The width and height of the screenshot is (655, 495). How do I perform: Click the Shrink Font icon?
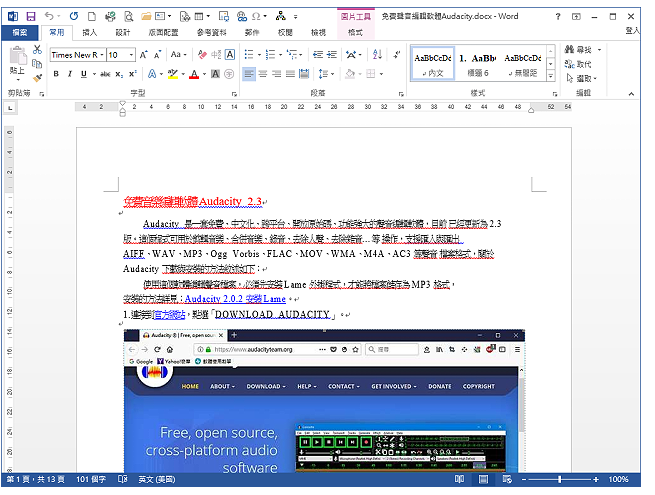[x=157, y=55]
